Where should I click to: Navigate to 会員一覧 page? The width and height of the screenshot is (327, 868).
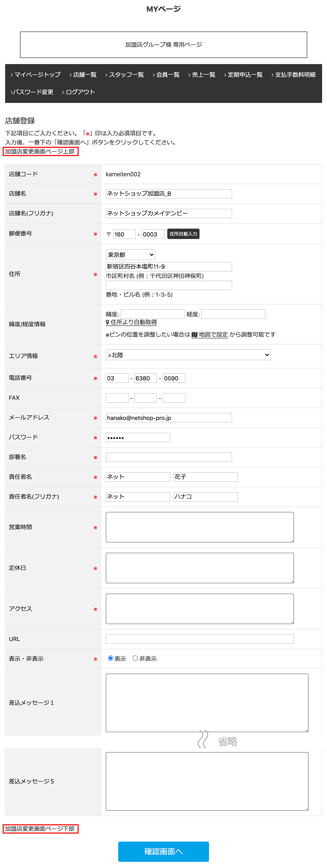pos(166,74)
